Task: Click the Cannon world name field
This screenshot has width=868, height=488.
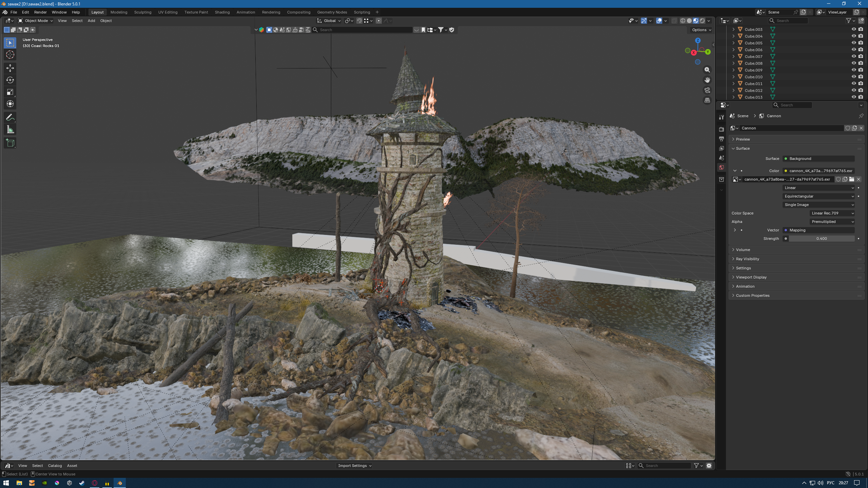Action: pos(792,128)
